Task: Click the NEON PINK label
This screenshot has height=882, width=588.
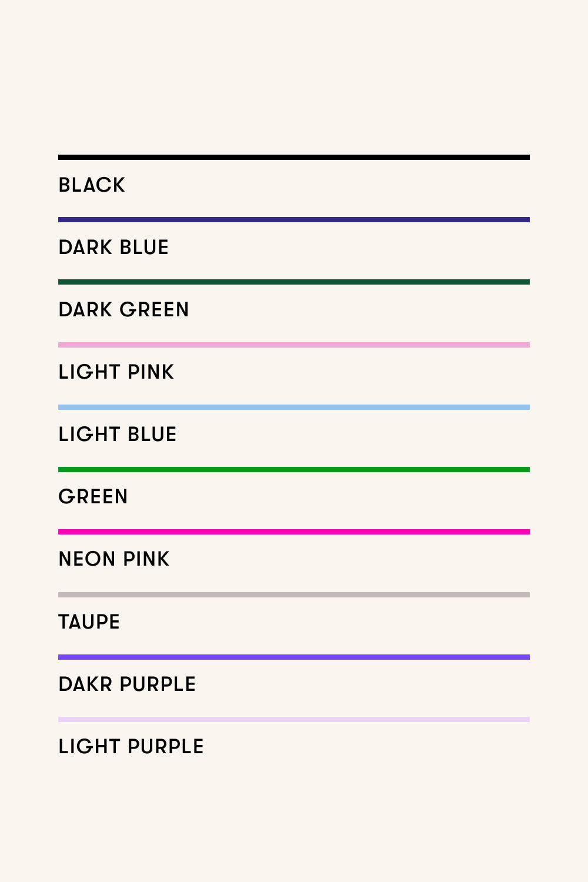Action: pos(114,559)
